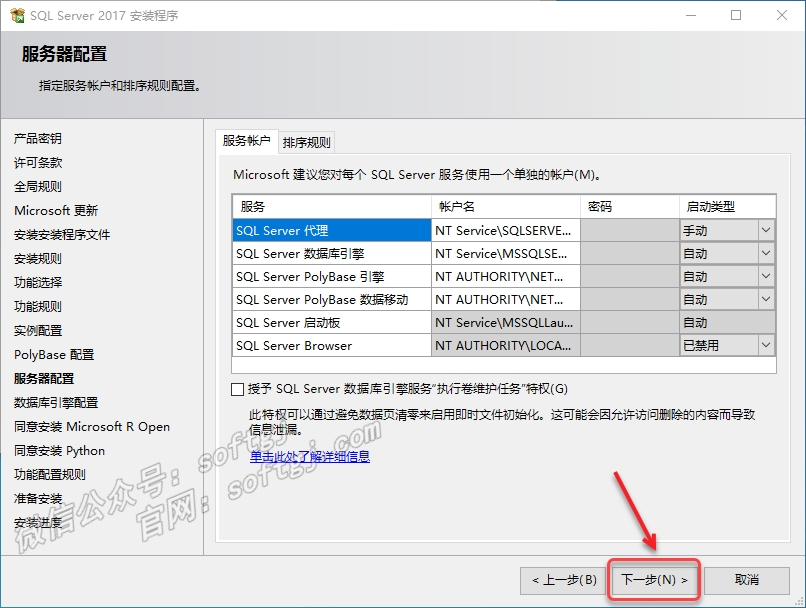This screenshot has width=806, height=608.
Task: Open startup type dropdown for SQL Server 代理
Action: [x=766, y=230]
